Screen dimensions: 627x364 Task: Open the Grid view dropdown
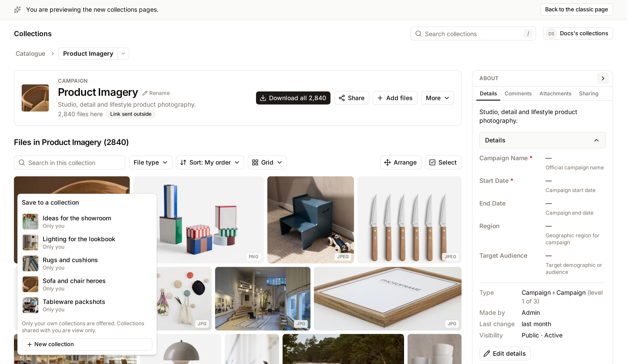pos(267,162)
